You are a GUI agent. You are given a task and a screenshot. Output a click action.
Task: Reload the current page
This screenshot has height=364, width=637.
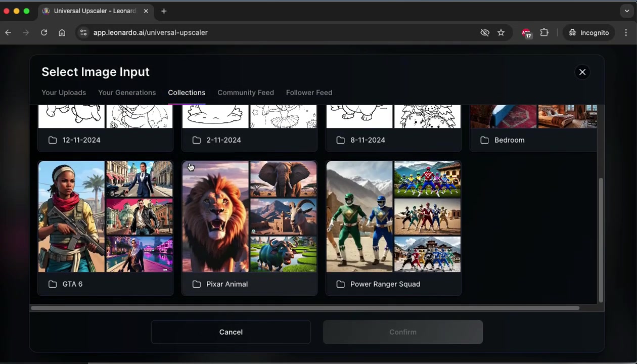(44, 32)
